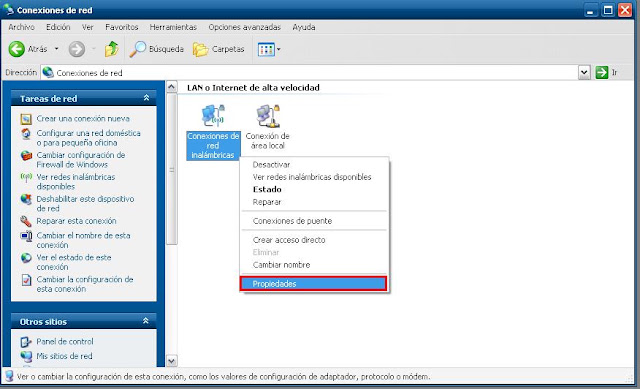Click the Cambiar el nombre icon
The width and height of the screenshot is (640, 389).
click(x=26, y=236)
